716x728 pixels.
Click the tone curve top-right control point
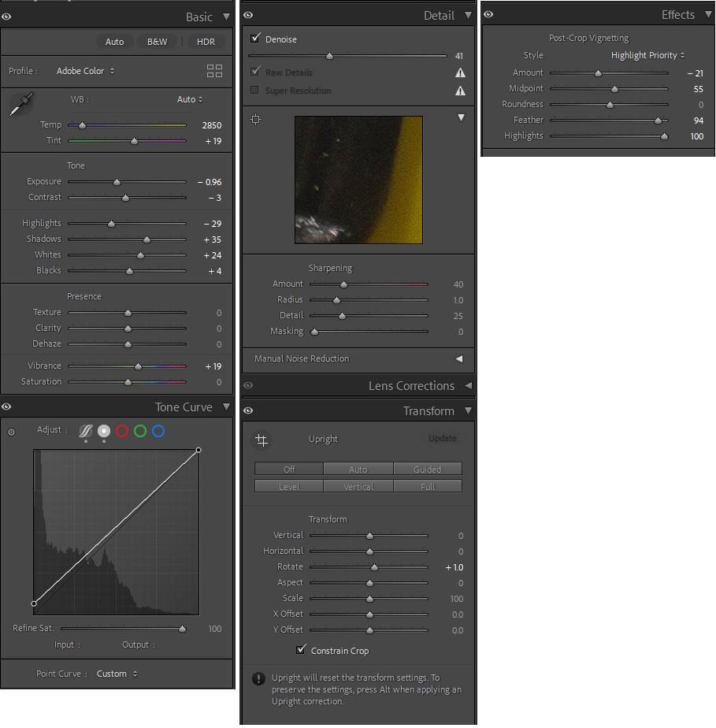[x=198, y=450]
